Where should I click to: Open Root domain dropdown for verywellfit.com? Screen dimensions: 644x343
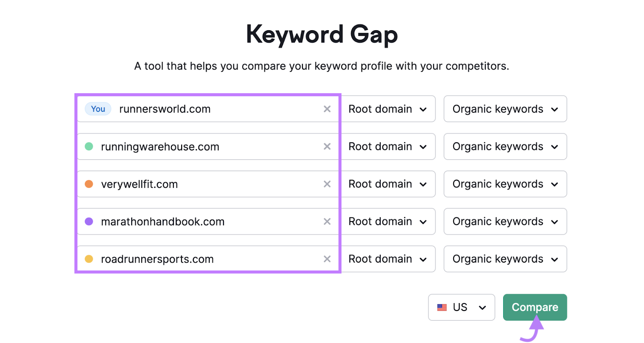click(388, 184)
